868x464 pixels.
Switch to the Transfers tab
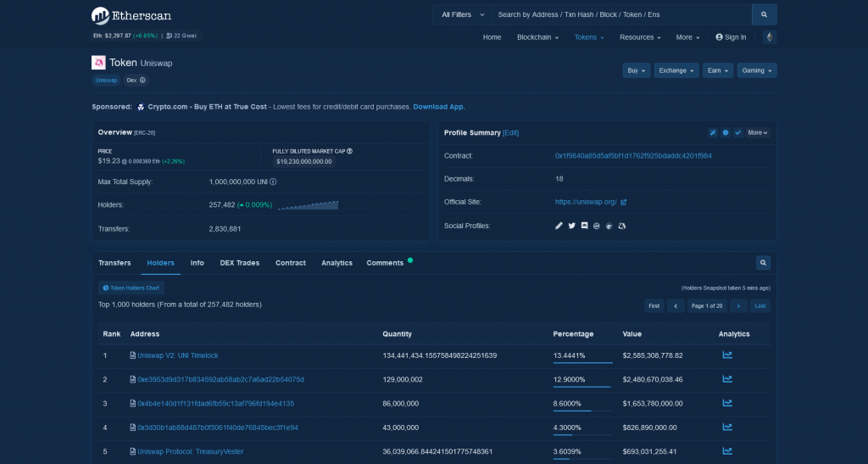click(x=114, y=263)
